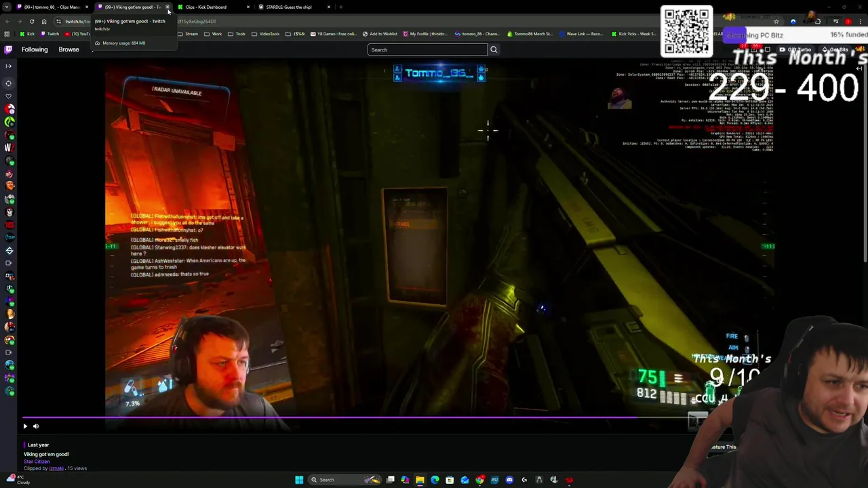Play the Twitch clip
Screen dimensions: 868x488
[25, 426]
